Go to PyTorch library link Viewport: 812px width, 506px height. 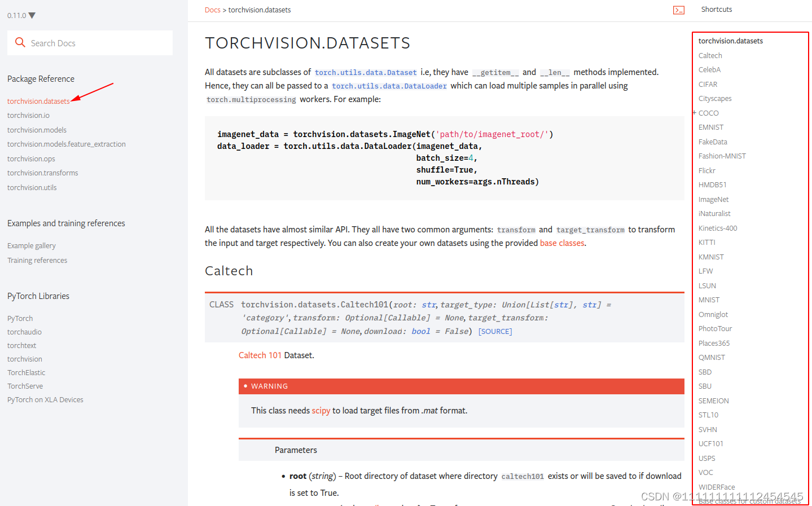[20, 319]
